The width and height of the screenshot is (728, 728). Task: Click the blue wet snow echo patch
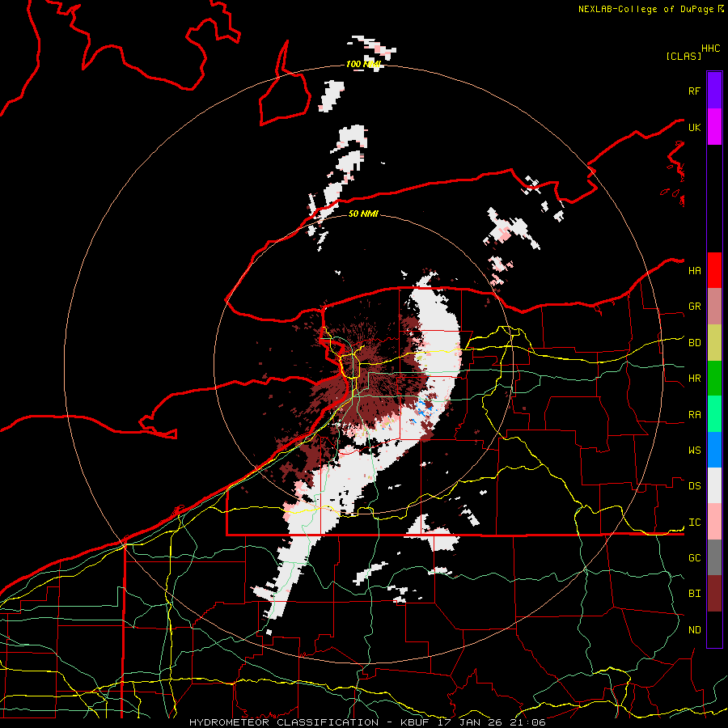(x=424, y=407)
